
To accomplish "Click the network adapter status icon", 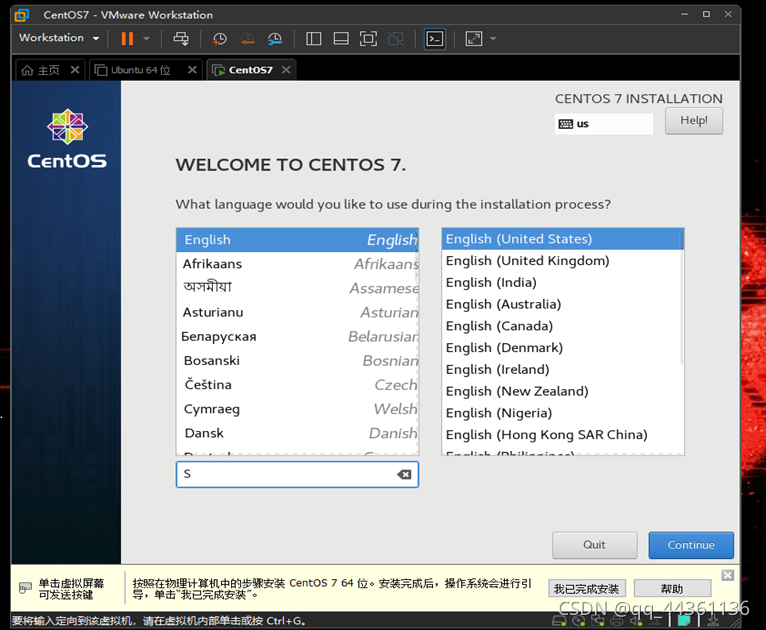I will pyautogui.click(x=598, y=621).
